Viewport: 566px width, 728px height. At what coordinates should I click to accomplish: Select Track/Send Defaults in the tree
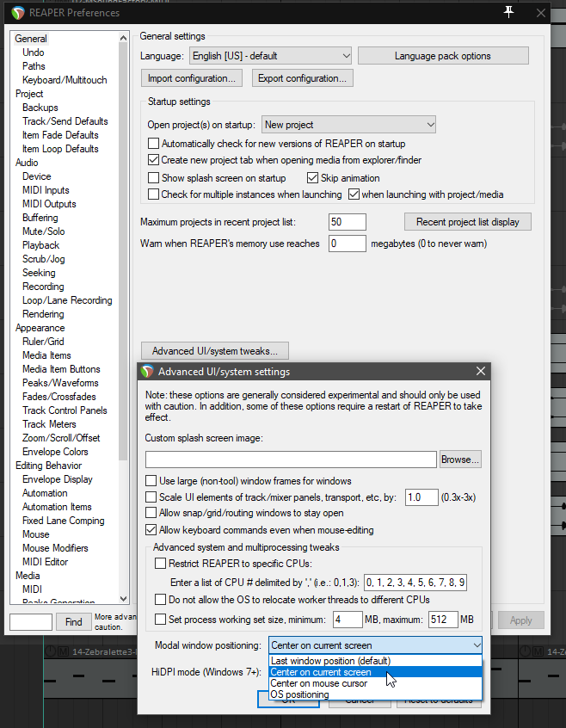point(65,121)
